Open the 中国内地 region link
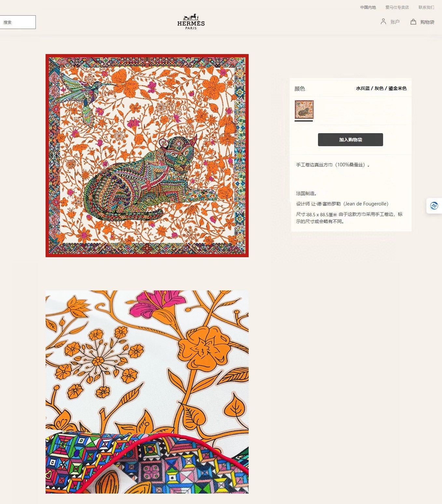442x504 pixels. pyautogui.click(x=368, y=7)
